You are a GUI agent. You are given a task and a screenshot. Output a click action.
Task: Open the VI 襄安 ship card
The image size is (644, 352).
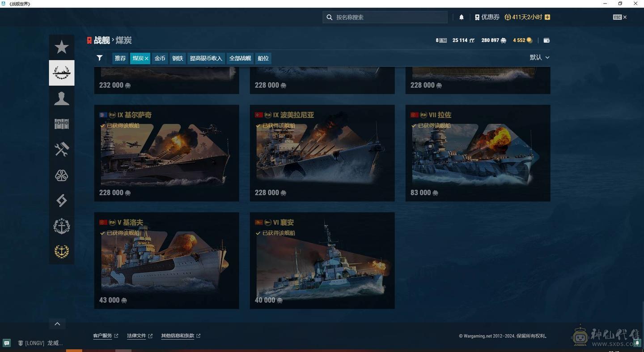tap(322, 261)
